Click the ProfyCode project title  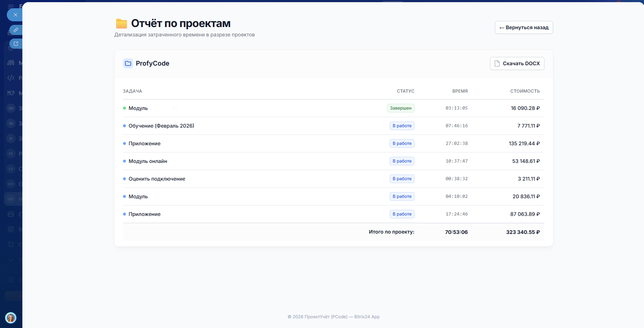[153, 63]
